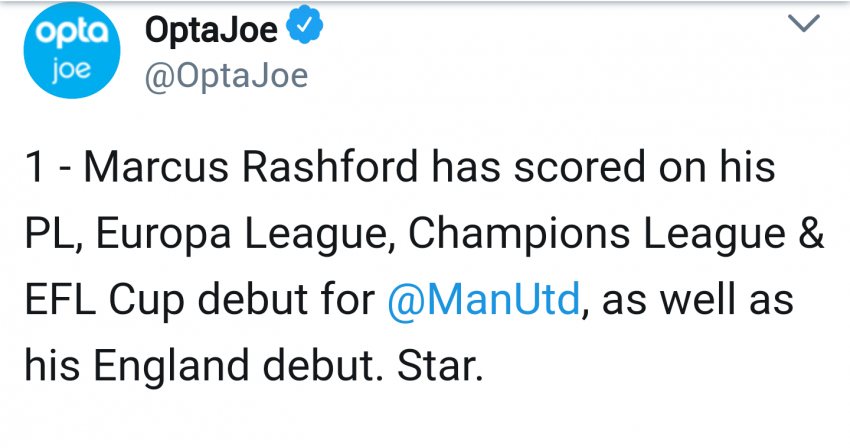Screen dimensions: 850x448
Task: Open the OptaJoe profile avatar
Action: tap(72, 50)
